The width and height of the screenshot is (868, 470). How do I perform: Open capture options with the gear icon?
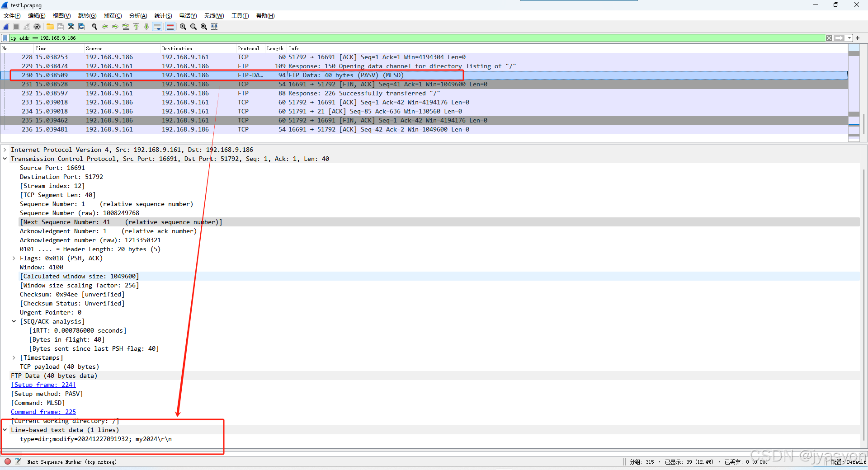pyautogui.click(x=37, y=27)
